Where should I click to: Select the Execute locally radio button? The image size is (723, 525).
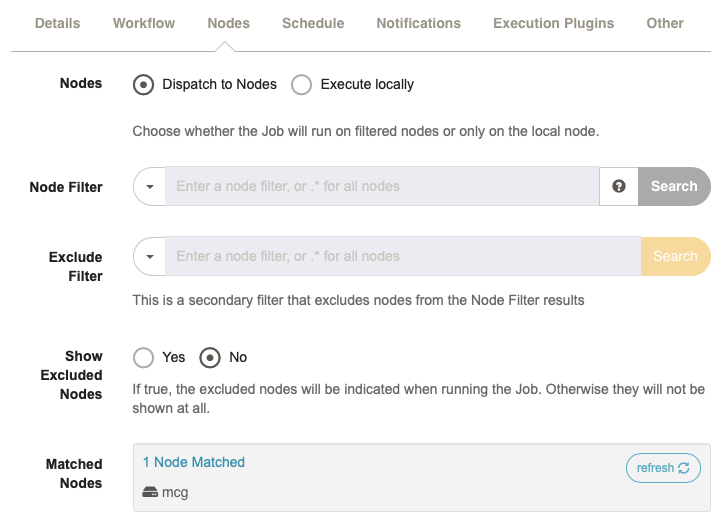pyautogui.click(x=302, y=85)
